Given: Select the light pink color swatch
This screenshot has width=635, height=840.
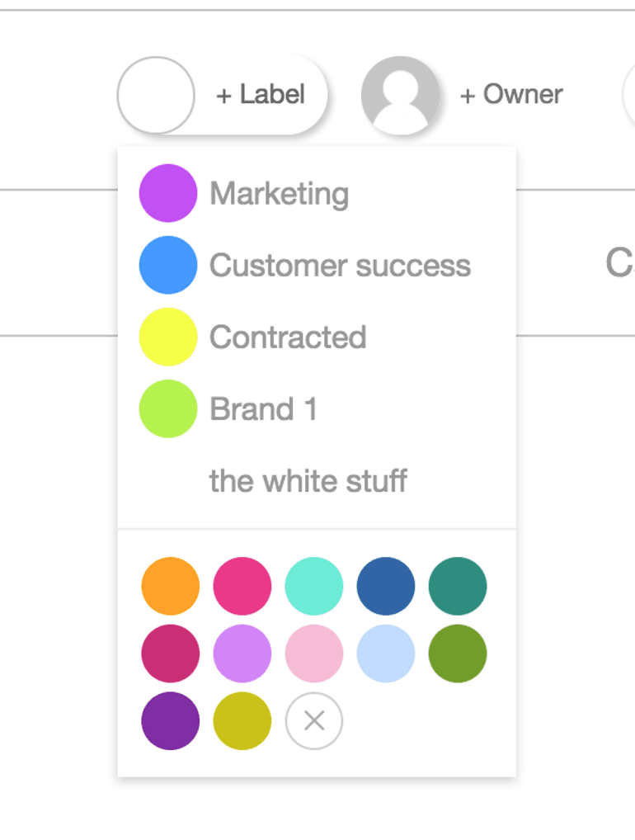Looking at the screenshot, I should [313, 654].
